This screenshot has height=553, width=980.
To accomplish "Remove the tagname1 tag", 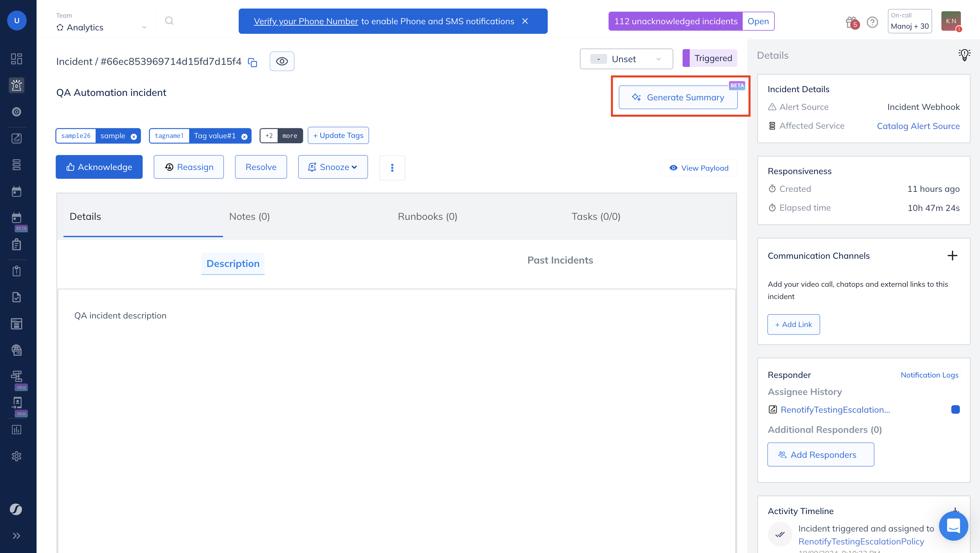I will (244, 137).
